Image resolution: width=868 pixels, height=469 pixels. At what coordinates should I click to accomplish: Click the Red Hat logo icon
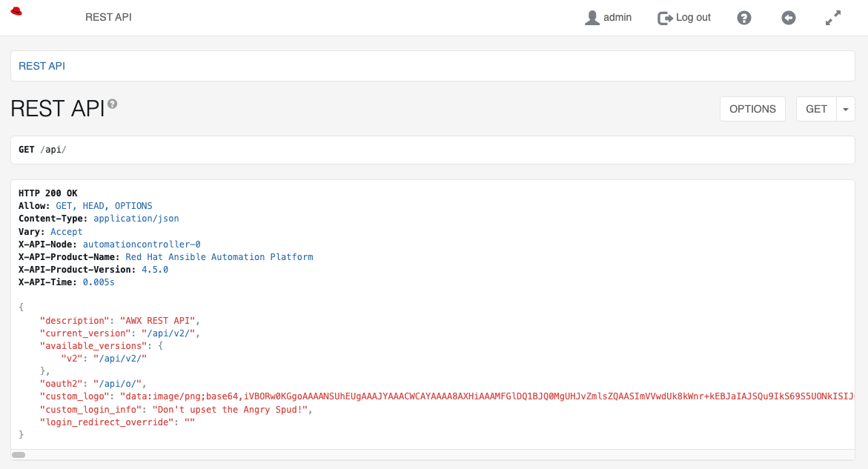point(16,12)
